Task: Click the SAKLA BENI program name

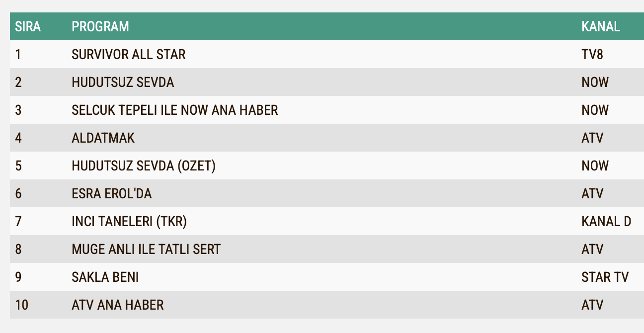Action: tap(105, 277)
